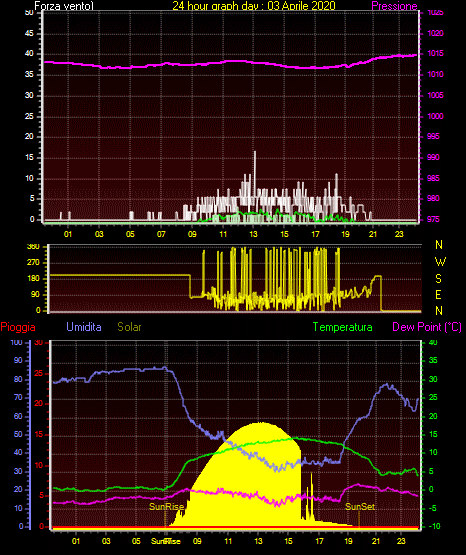Click the 1015 pressure scale value
This screenshot has width=466, height=555.
[436, 53]
